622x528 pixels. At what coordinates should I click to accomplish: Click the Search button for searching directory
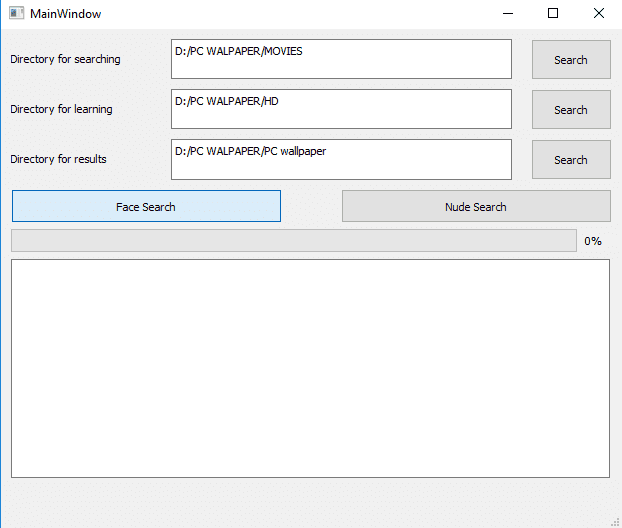coord(570,60)
